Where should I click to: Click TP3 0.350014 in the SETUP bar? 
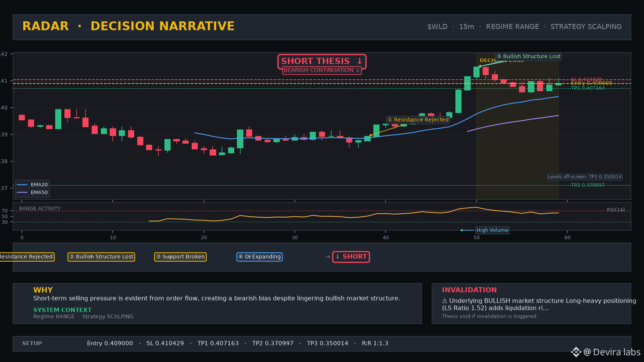[x=328, y=344]
